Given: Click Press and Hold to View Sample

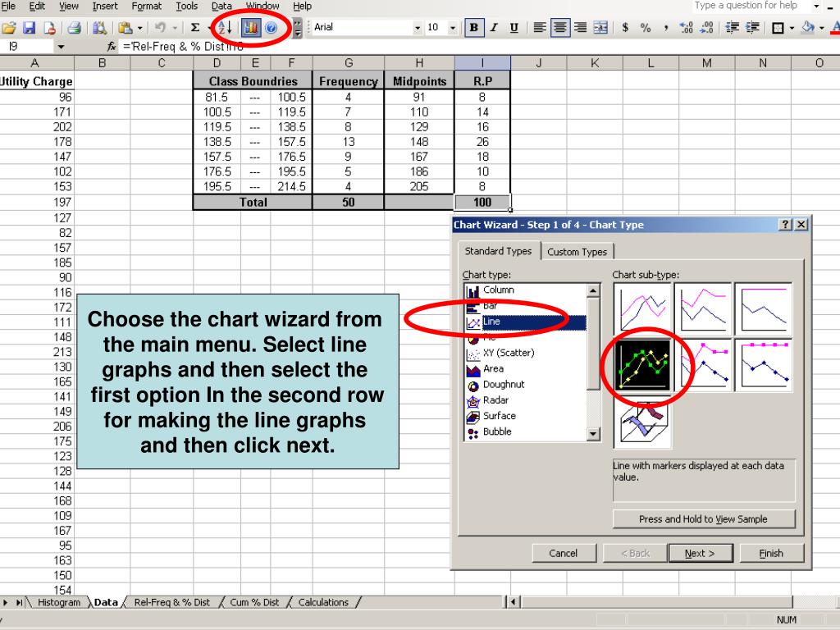Looking at the screenshot, I should click(x=703, y=518).
